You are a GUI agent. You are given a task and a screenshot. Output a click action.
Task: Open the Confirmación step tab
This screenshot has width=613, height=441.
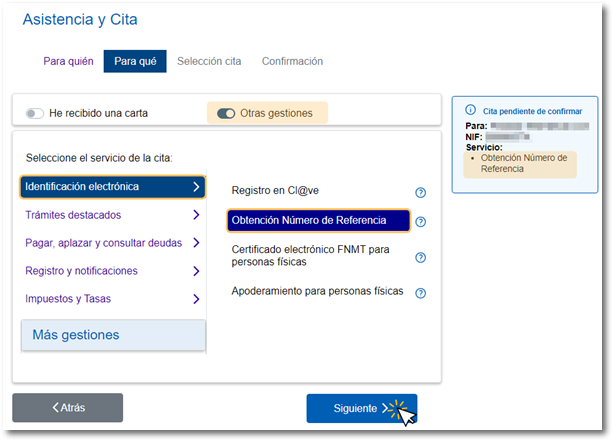pyautogui.click(x=292, y=61)
